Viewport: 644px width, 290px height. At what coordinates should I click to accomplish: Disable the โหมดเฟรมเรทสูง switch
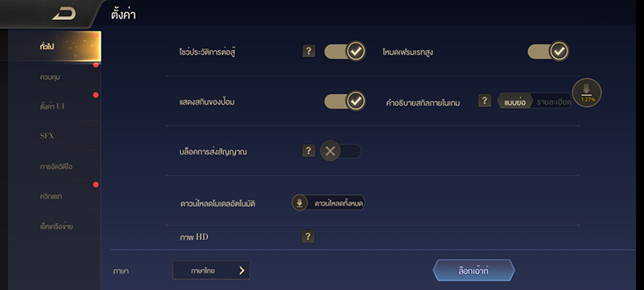(548, 52)
